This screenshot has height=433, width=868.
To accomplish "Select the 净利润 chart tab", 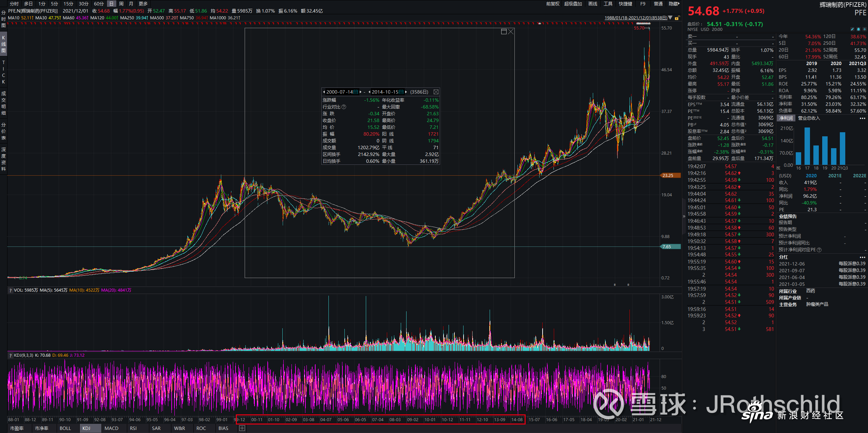I will (786, 118).
